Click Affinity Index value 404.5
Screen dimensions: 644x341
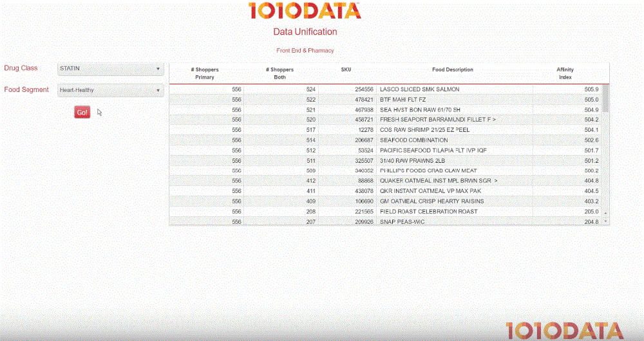click(x=591, y=191)
